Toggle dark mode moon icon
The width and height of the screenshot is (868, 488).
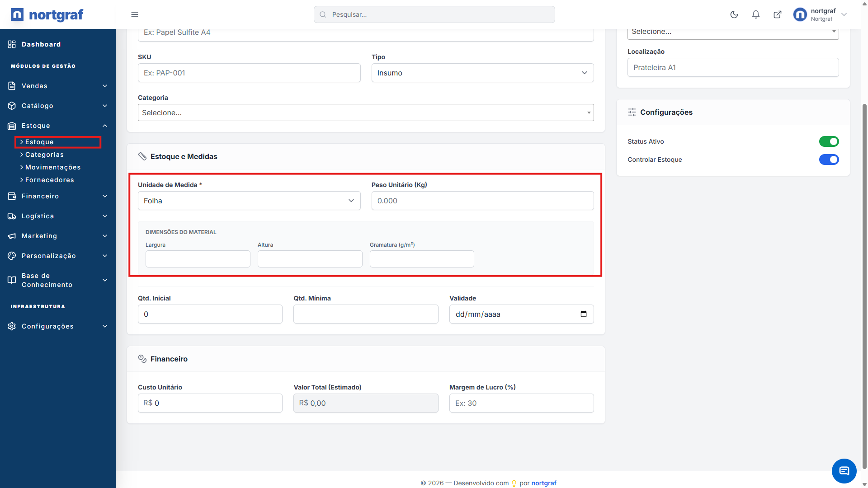[x=734, y=14]
